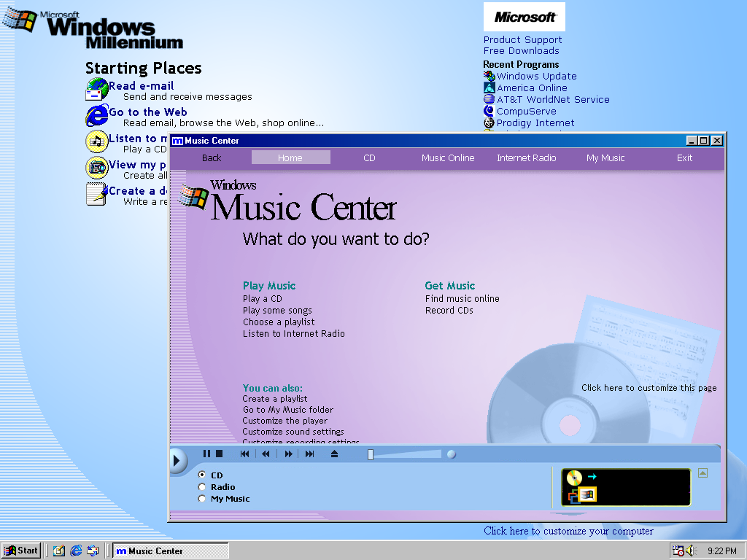Click Play some songs link
This screenshot has height=560, width=747.
[277, 311]
